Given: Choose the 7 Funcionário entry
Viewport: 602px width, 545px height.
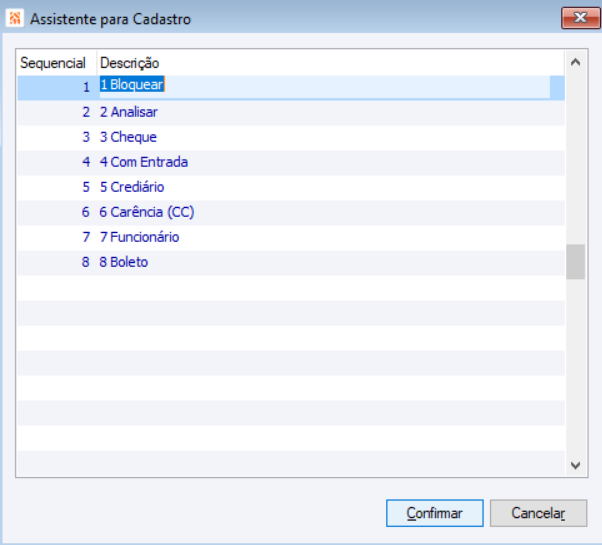Looking at the screenshot, I should [139, 237].
